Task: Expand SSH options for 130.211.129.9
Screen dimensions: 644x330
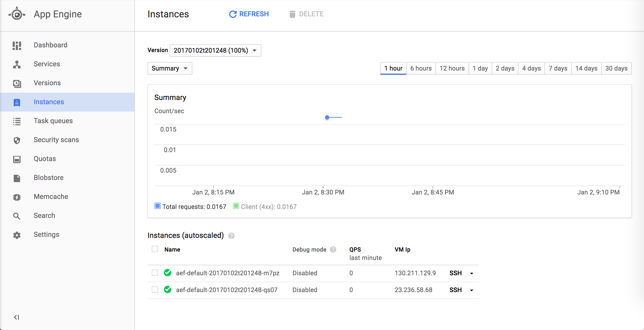Action: 472,273
